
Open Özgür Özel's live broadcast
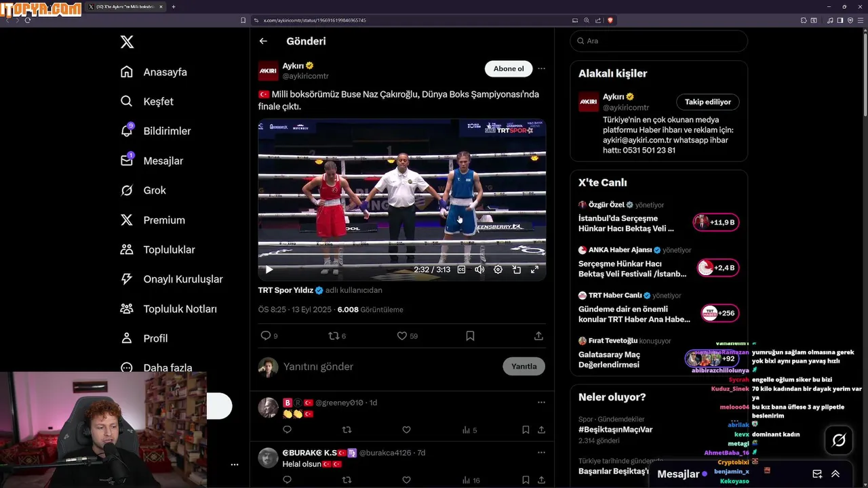click(x=658, y=217)
